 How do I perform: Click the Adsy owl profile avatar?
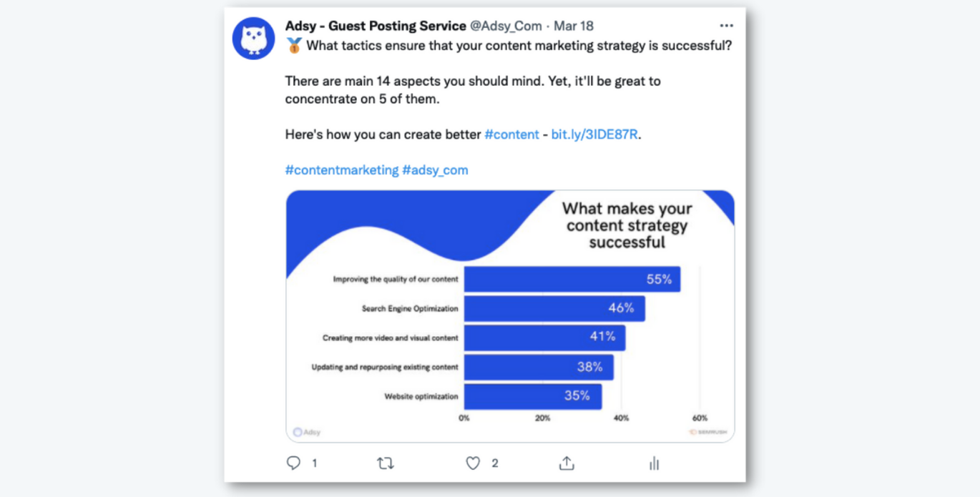point(253,39)
